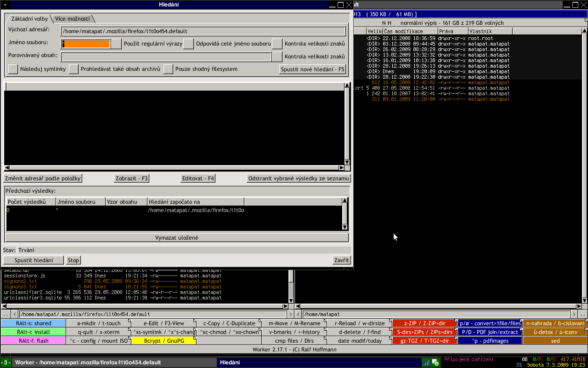This screenshot has height=368, width=588.
Task: Click Jméno souboru column header in previous results
Action: (x=80, y=202)
